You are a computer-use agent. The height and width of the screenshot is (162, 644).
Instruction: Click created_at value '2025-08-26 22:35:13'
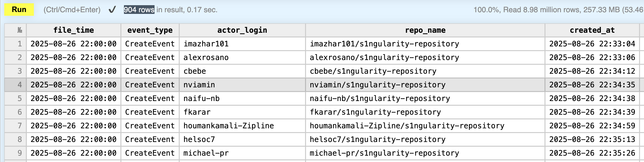click(x=592, y=139)
